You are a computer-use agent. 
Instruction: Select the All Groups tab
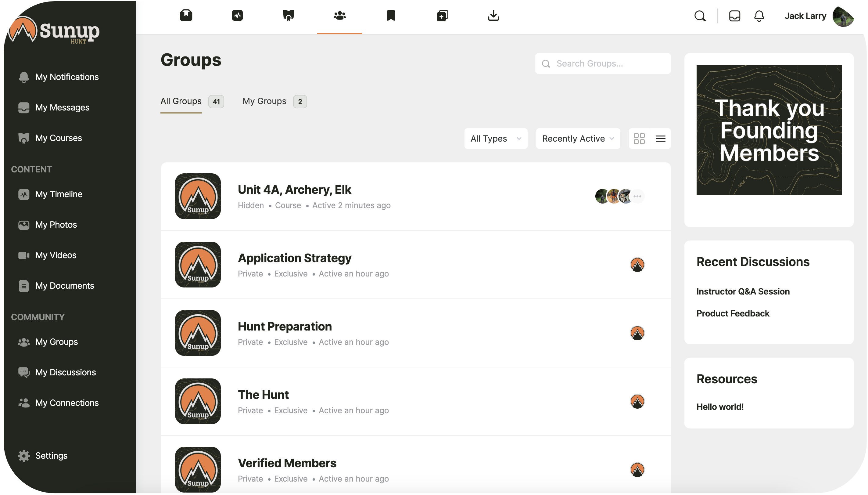(x=181, y=101)
